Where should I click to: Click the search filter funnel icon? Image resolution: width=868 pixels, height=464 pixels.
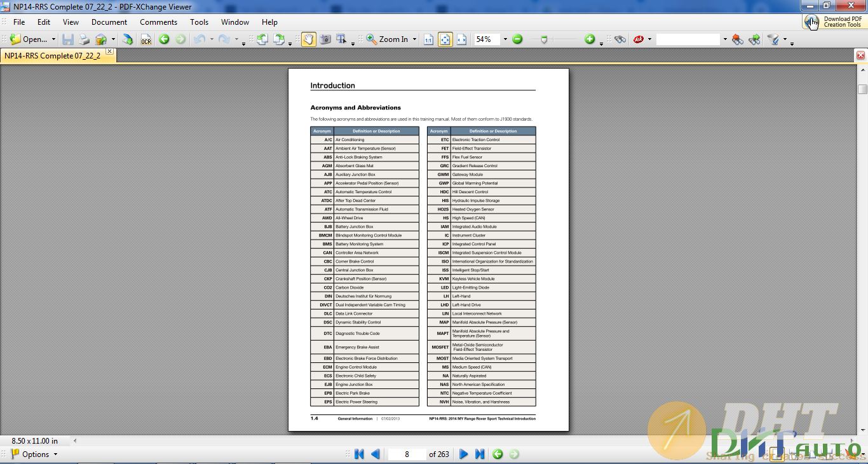coord(773,39)
